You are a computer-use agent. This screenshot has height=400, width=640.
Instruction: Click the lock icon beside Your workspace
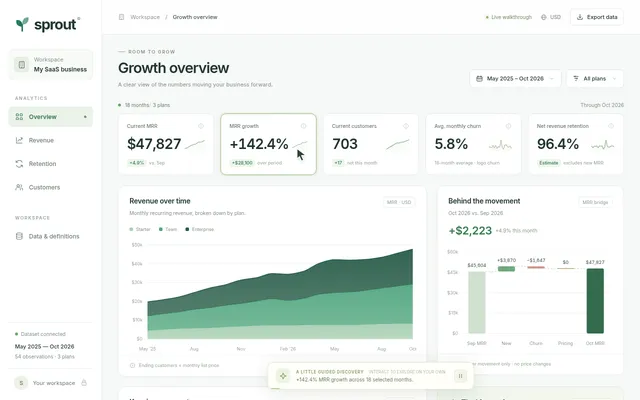pyautogui.click(x=84, y=382)
